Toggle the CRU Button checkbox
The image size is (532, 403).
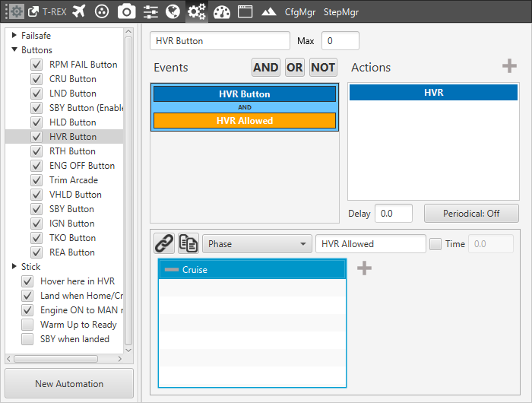36,79
